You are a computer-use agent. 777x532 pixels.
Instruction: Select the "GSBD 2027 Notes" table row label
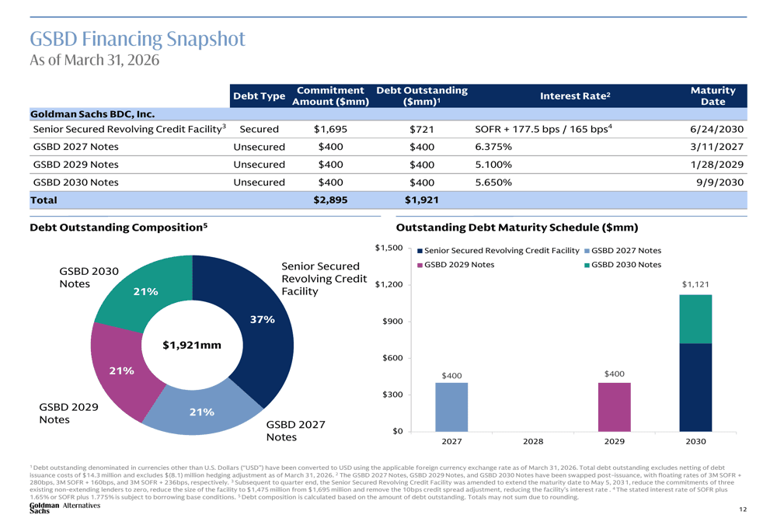[76, 147]
